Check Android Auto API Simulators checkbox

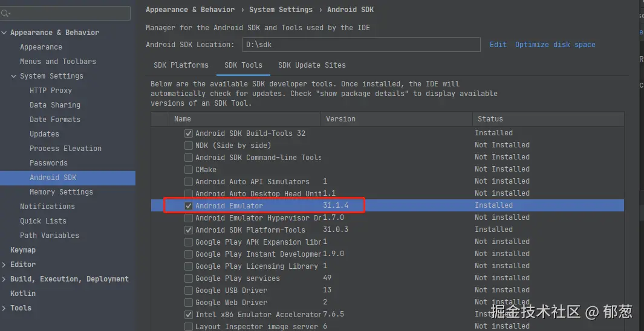pos(189,182)
